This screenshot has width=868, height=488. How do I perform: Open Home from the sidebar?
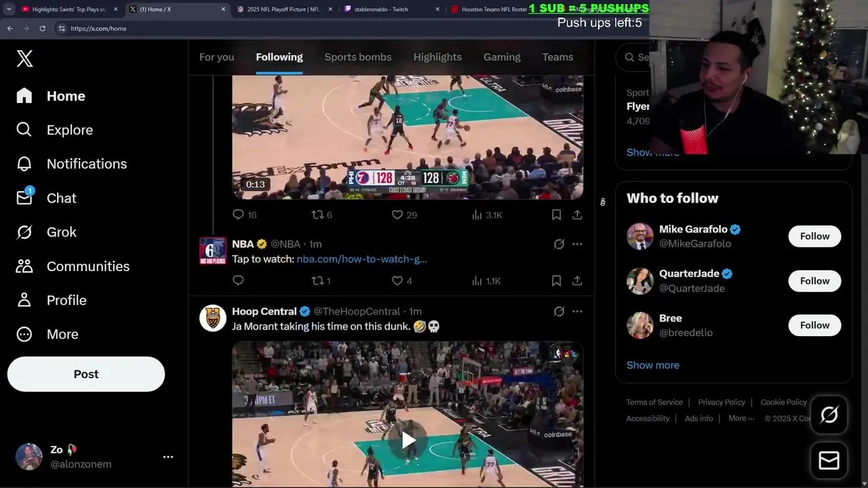point(51,96)
